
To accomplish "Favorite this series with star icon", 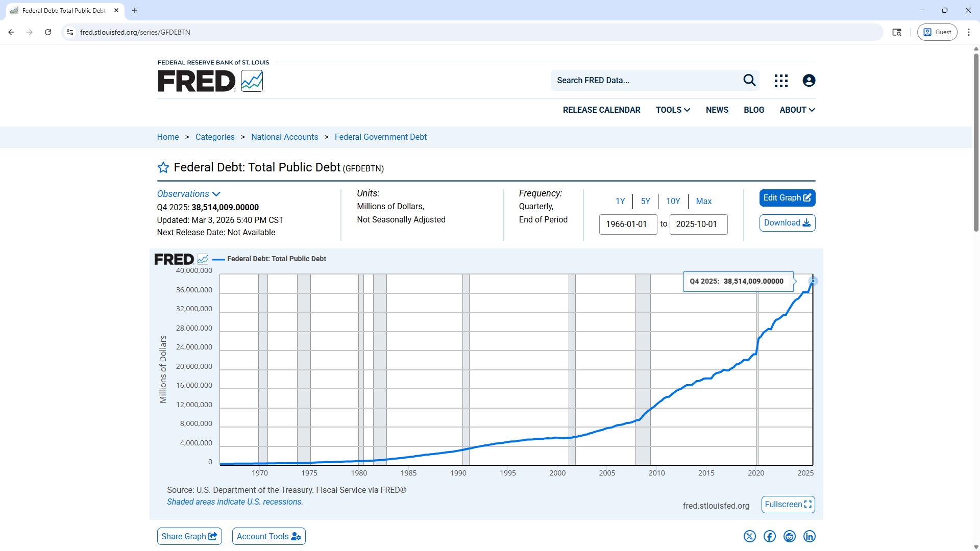I will [x=163, y=167].
